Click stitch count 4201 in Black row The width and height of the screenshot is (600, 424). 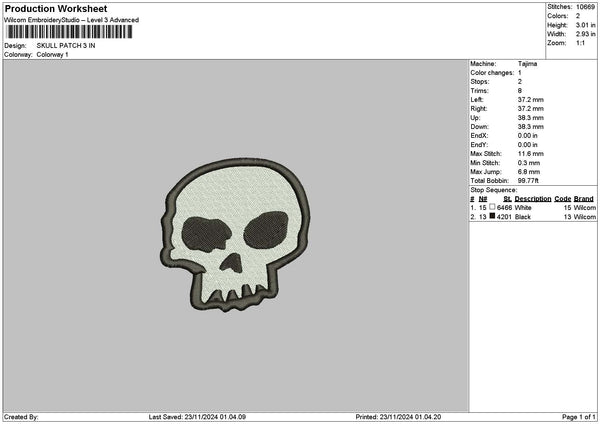click(x=504, y=217)
